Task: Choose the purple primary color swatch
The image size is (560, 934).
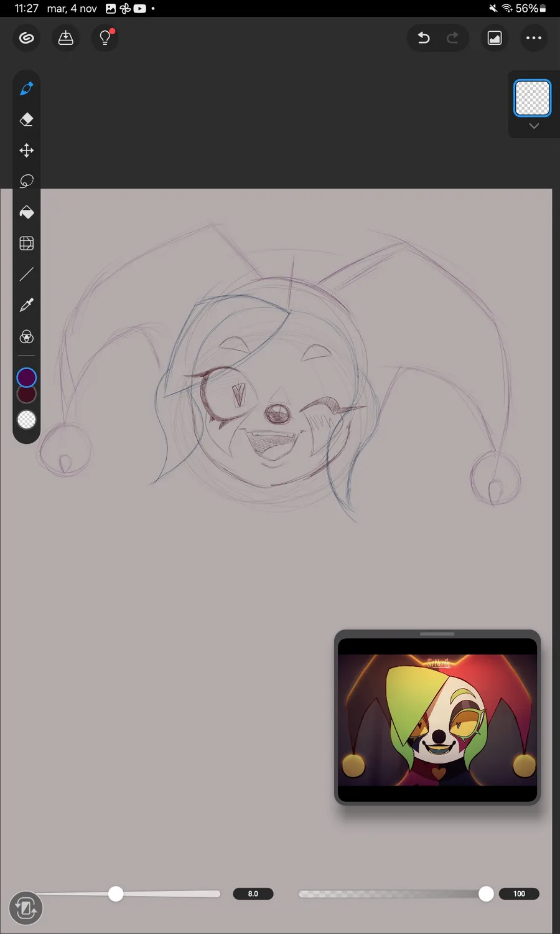Action: [x=26, y=377]
